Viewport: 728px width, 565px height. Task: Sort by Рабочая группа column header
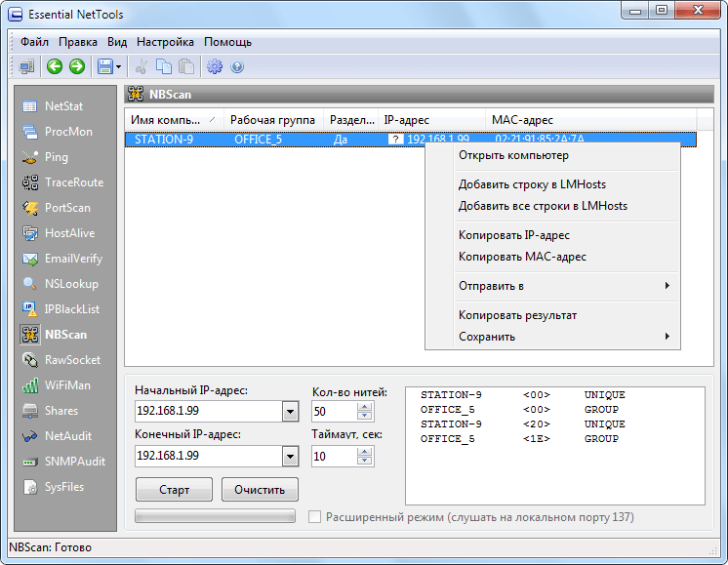point(273,120)
